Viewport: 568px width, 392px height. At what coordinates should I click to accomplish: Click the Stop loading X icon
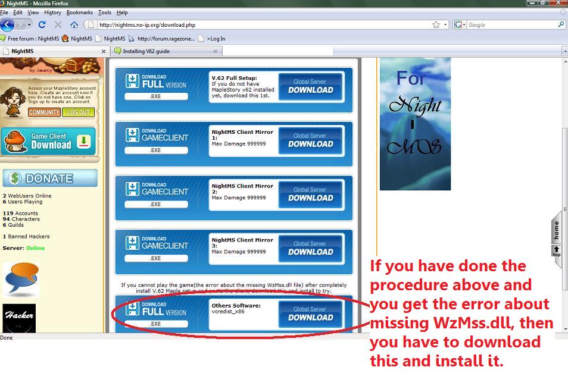click(x=58, y=24)
